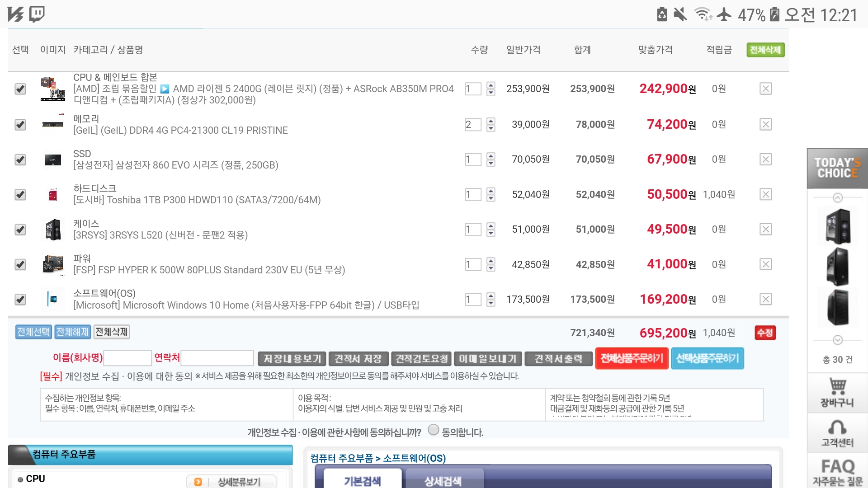Remove the Samsung 860 EVO SSD row
Screen dimensions: 868x488
765,160
